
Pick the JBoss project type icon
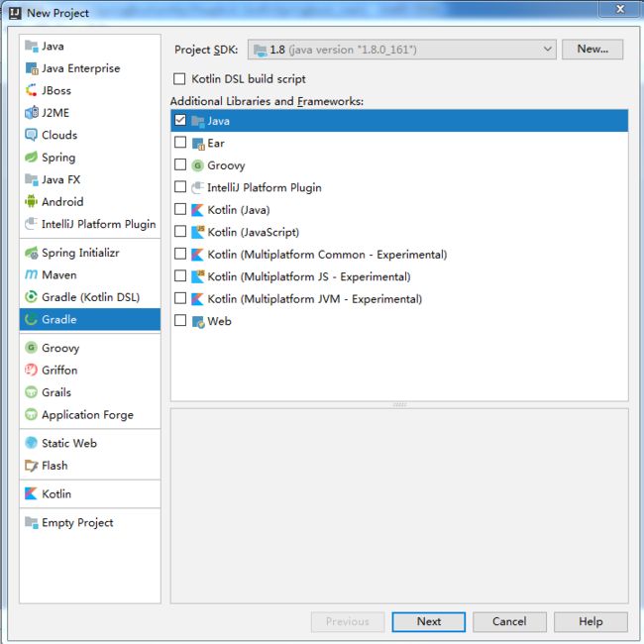[32, 90]
